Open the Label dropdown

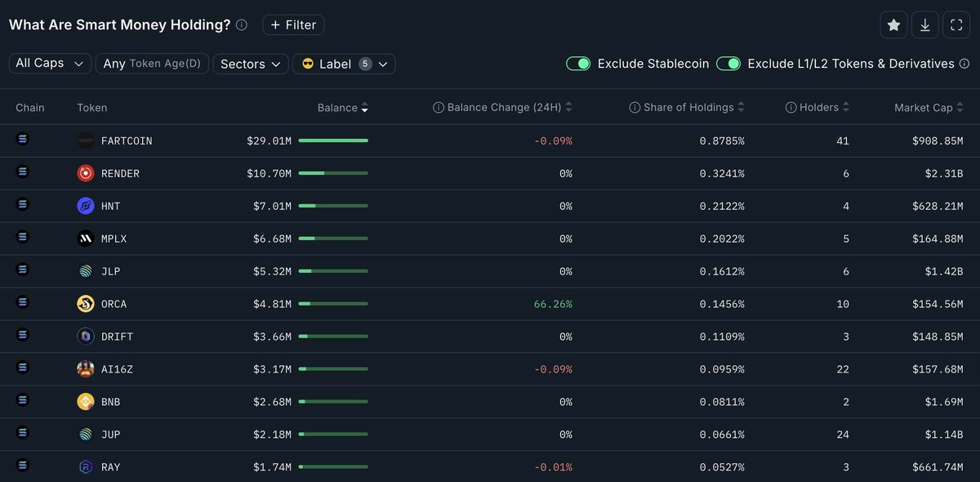pos(344,64)
